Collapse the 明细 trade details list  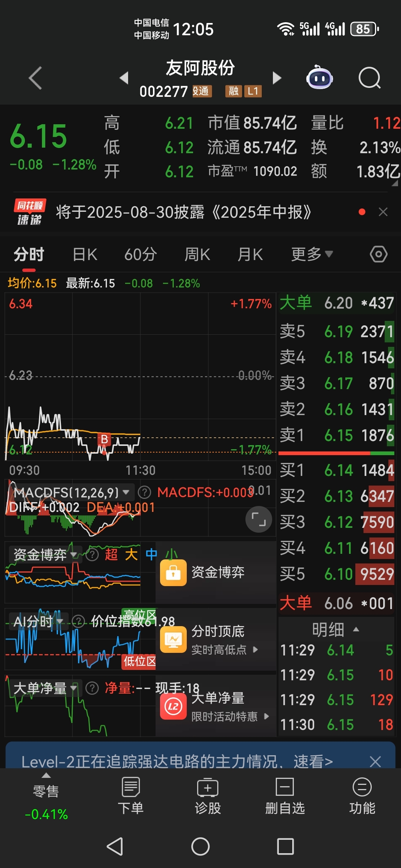336,629
